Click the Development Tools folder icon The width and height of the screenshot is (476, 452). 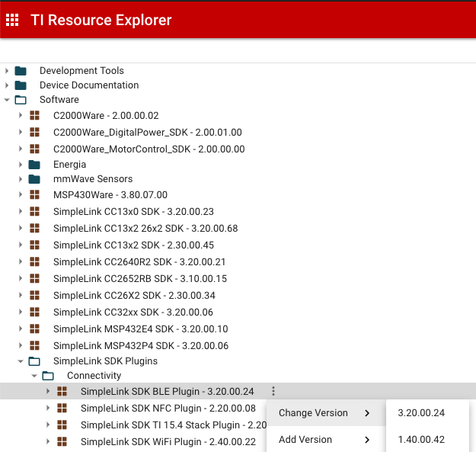21,71
